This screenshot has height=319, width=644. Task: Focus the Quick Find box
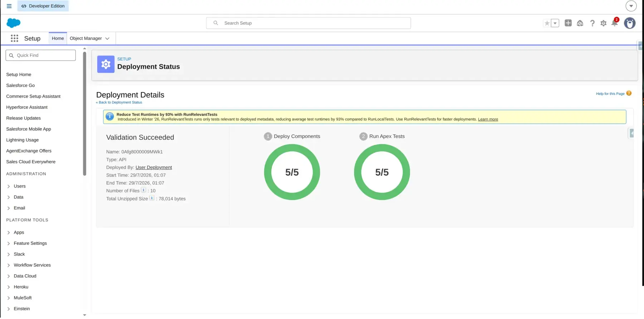(x=41, y=55)
